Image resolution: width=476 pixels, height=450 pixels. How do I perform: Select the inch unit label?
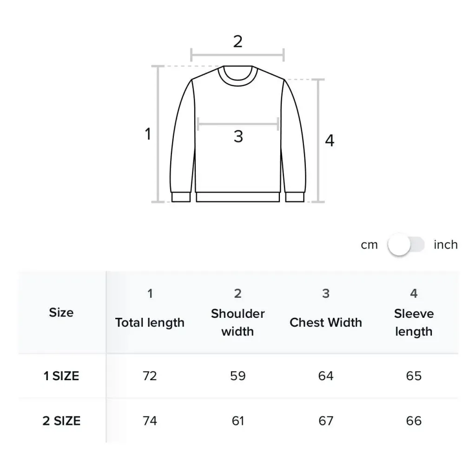(x=445, y=245)
